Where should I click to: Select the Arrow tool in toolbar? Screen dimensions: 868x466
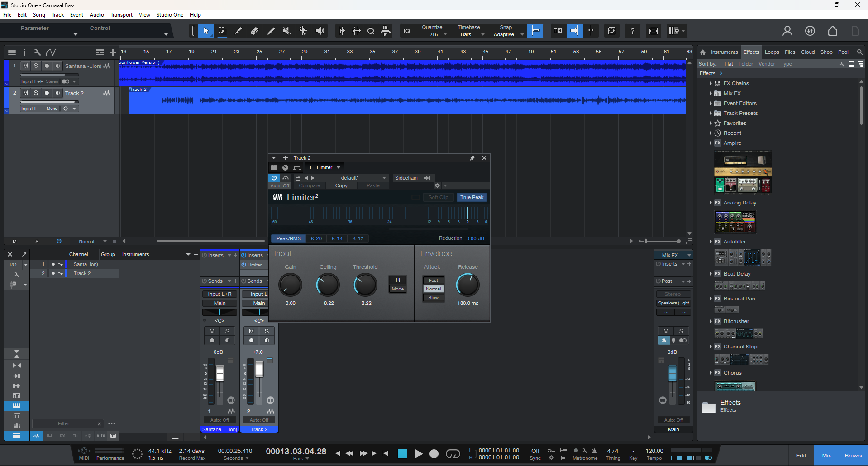tap(206, 31)
